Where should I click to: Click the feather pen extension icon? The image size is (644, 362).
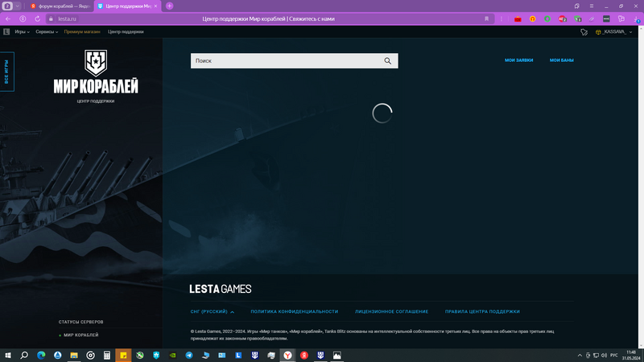(x=592, y=19)
